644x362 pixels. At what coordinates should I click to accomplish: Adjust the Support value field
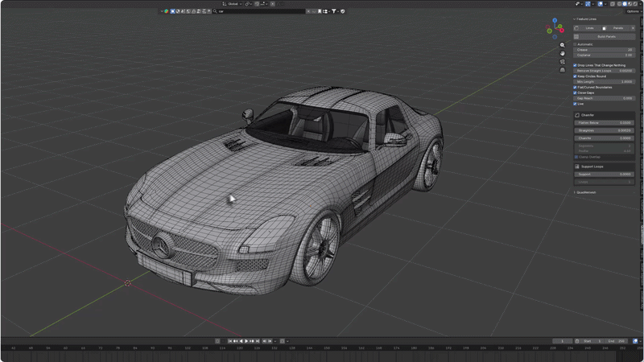click(605, 174)
